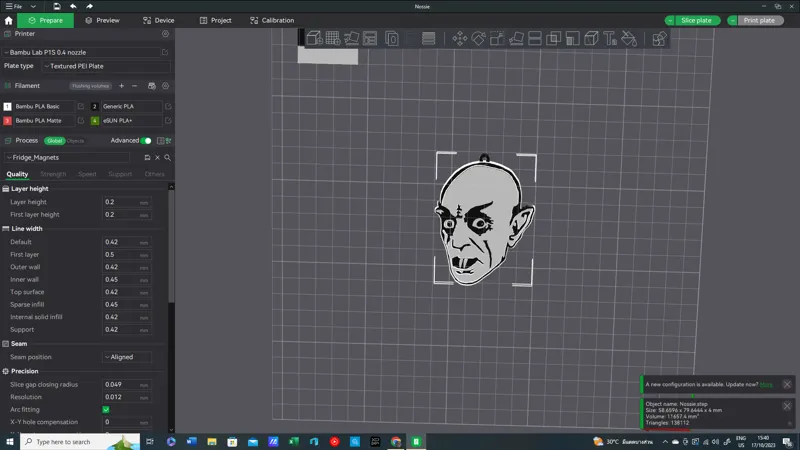Click the Redo arrow
Screen dimensions: 800x450
[89, 6]
